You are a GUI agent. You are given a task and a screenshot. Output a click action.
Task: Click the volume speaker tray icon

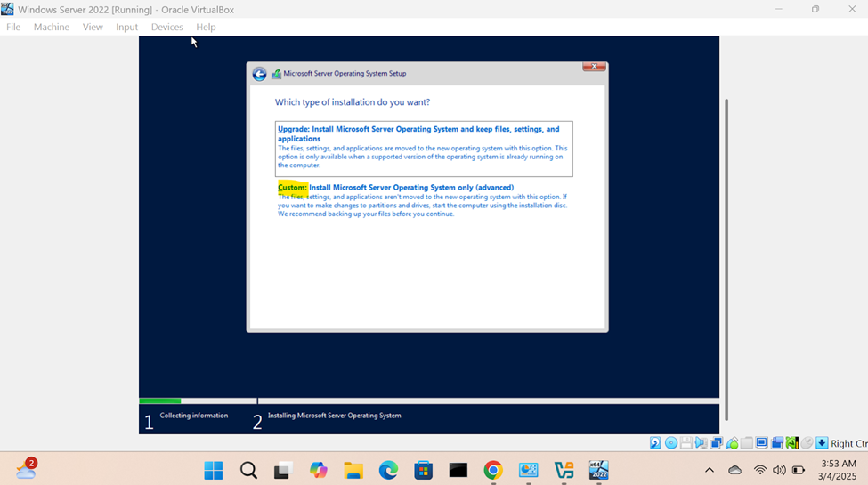click(779, 471)
